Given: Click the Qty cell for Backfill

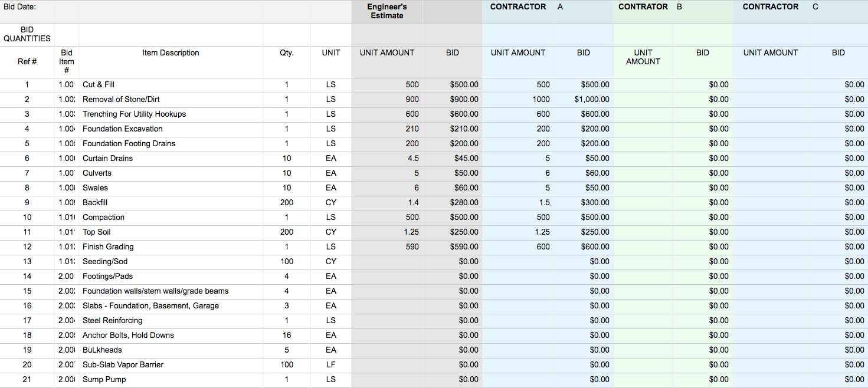Looking at the screenshot, I should 287,203.
